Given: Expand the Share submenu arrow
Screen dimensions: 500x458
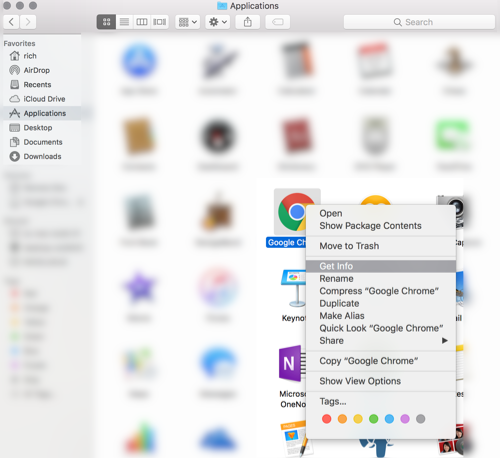Looking at the screenshot, I should point(445,341).
